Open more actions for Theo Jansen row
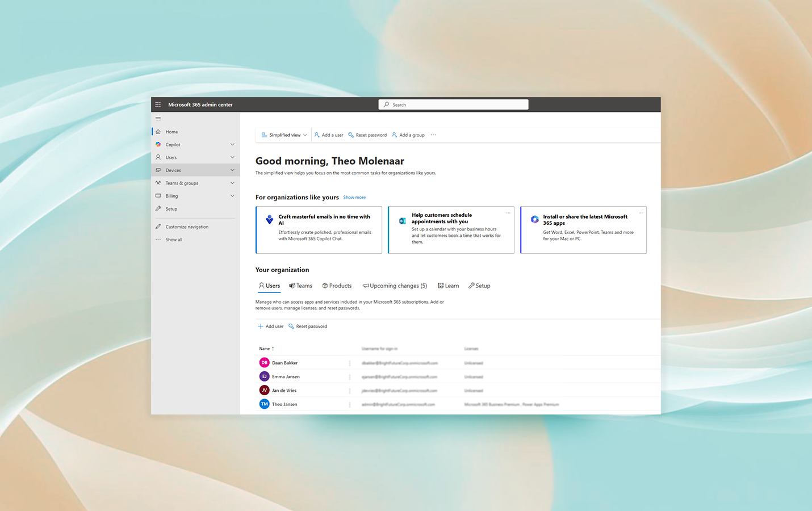812x511 pixels. tap(350, 405)
